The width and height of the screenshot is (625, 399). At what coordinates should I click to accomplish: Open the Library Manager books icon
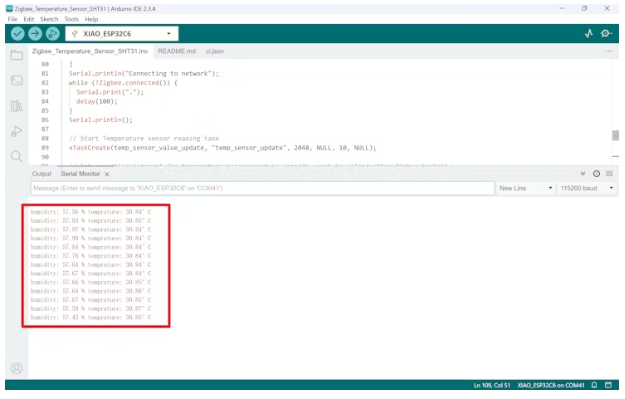(x=16, y=106)
